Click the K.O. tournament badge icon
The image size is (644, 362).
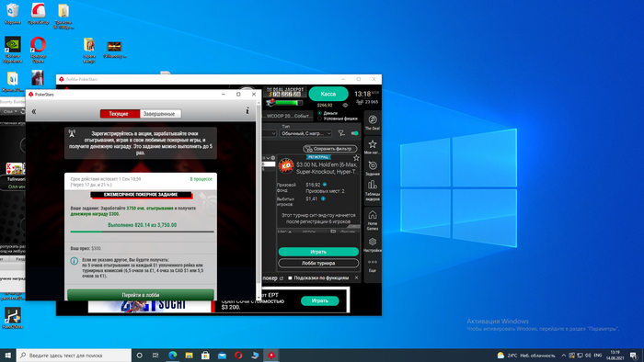pyautogui.click(x=286, y=166)
